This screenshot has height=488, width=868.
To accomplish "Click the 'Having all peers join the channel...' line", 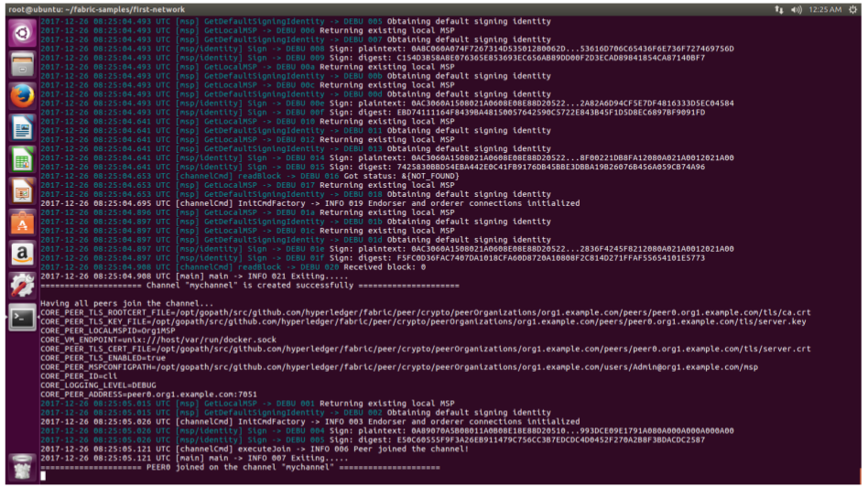I will (126, 304).
